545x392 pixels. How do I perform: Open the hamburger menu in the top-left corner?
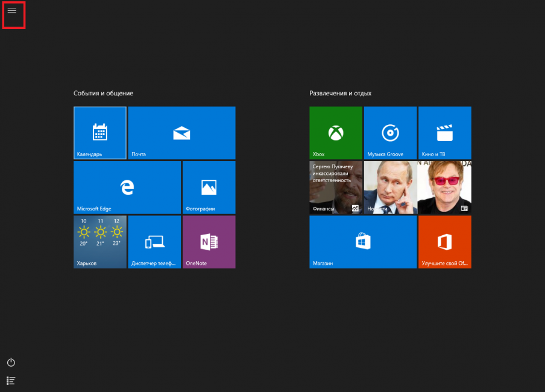(x=12, y=10)
